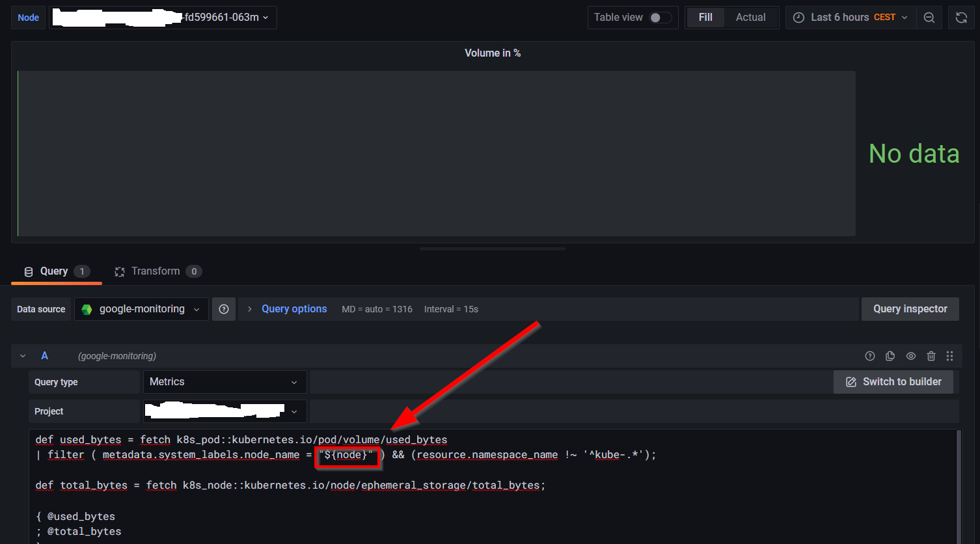Open the query help icon for query A
Viewport: 980px width, 544px height.
(x=870, y=356)
